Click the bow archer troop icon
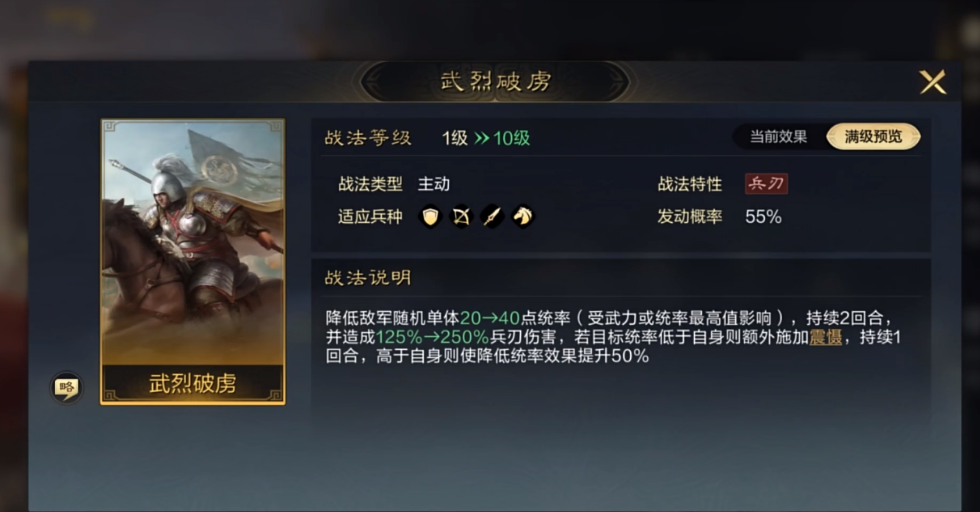This screenshot has width=980, height=512. click(461, 217)
